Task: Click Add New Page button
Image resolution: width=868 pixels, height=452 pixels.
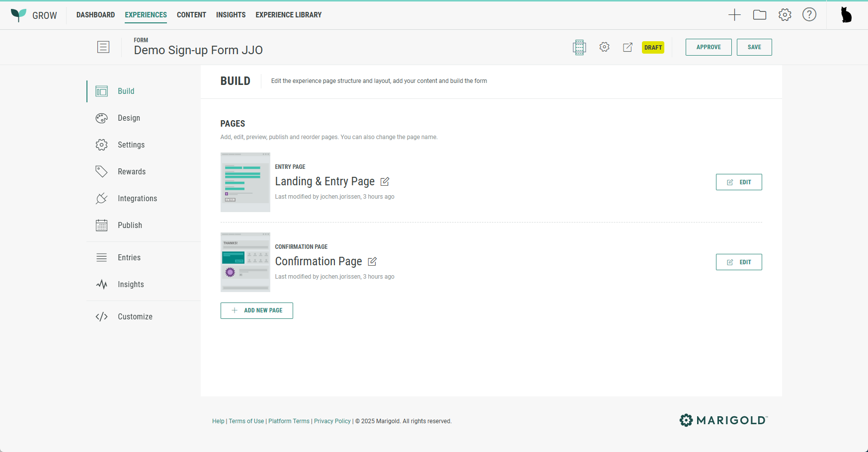Action: pyautogui.click(x=256, y=310)
